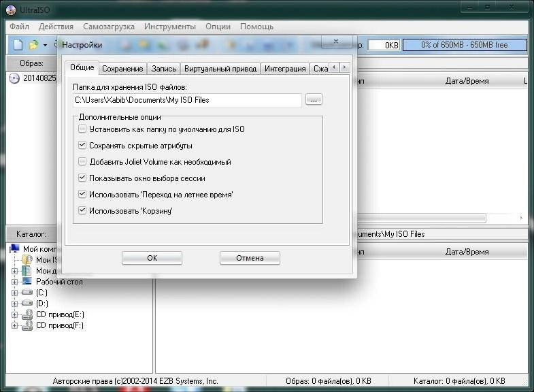The image size is (534, 392).
Task: Click 'Образ: 0 файла(ов), 0 KB' status text
Action: point(329,380)
